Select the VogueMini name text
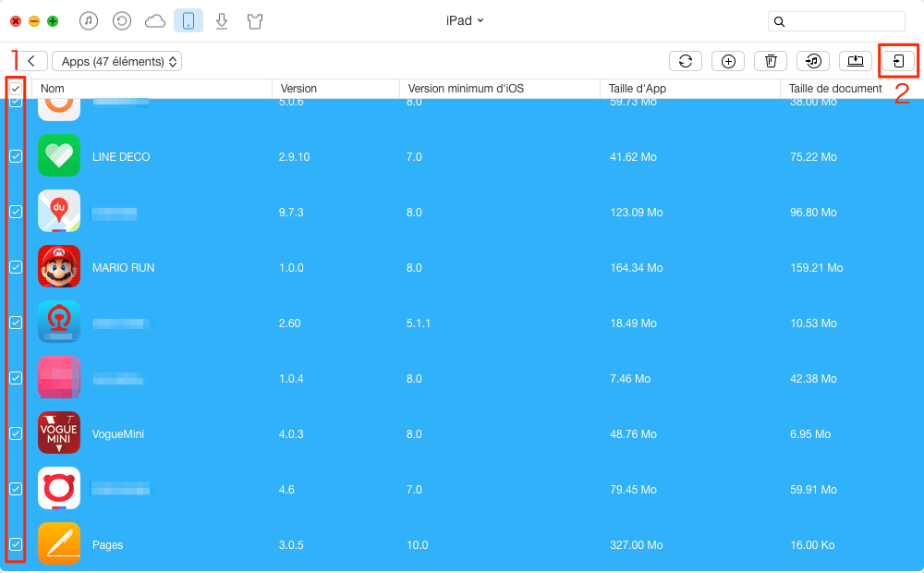Image resolution: width=924 pixels, height=573 pixels. pyautogui.click(x=118, y=433)
